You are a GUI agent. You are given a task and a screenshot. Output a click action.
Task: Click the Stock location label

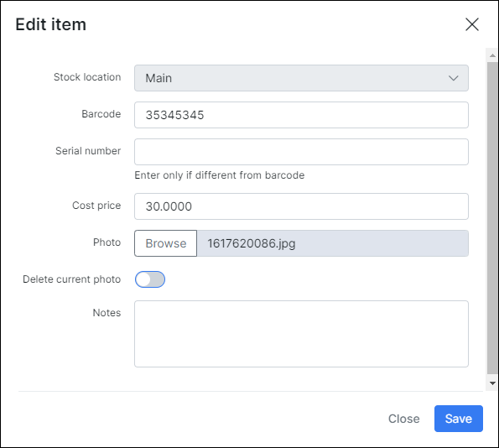pos(87,77)
